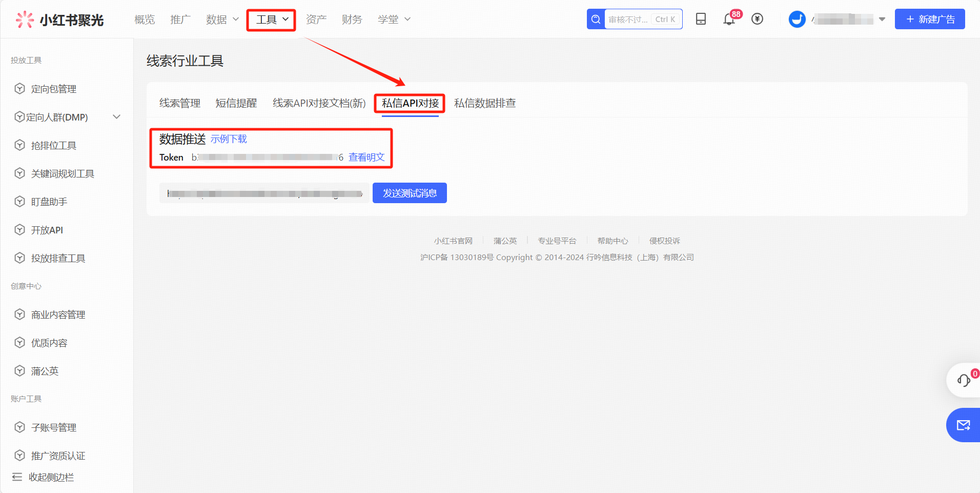This screenshot has width=980, height=493.
Task: Click the 新建广告 button
Action: pyautogui.click(x=930, y=19)
